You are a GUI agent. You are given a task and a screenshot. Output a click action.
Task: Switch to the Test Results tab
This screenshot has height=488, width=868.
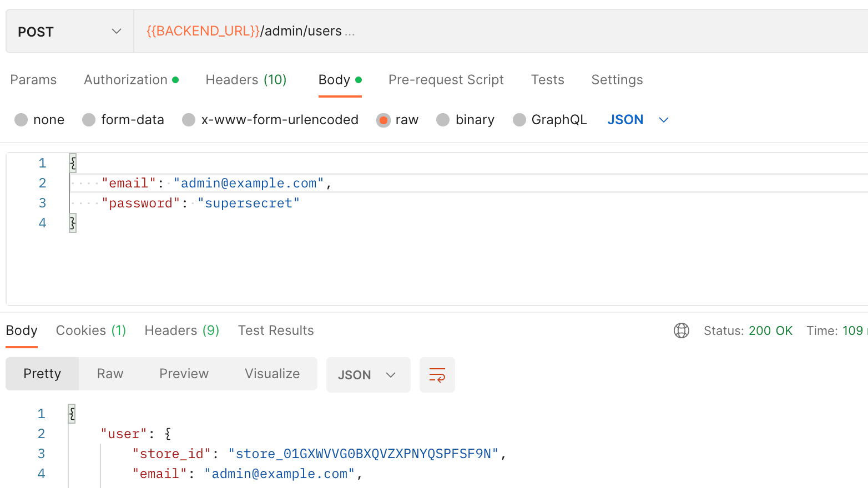pos(276,331)
